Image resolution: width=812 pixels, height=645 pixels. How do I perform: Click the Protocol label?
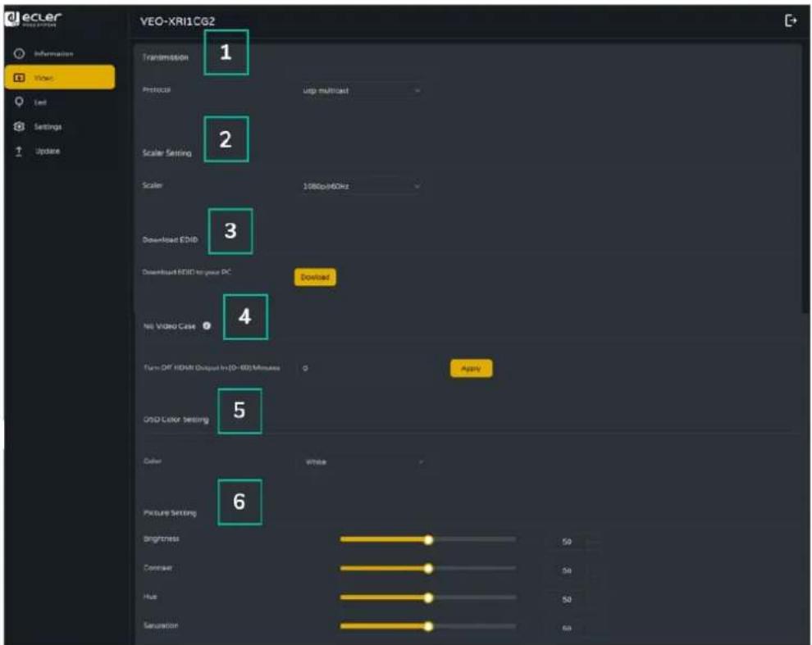[157, 89]
